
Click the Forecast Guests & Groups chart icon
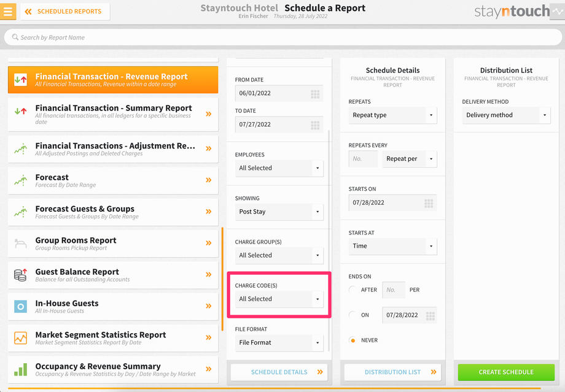pos(20,212)
